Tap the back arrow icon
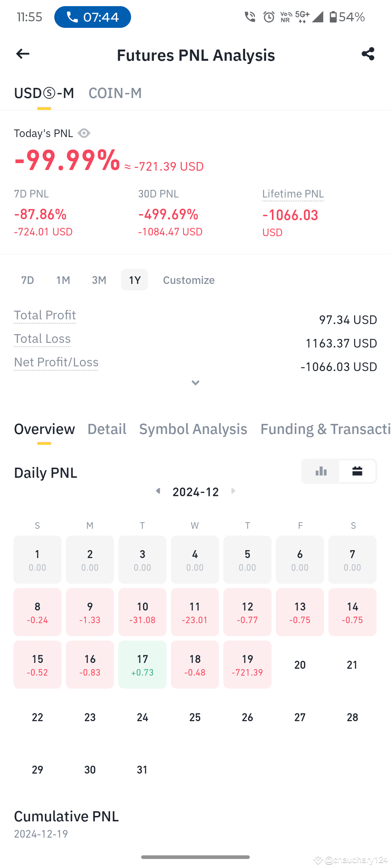Viewport: 391px width, 868px height. pyautogui.click(x=23, y=54)
